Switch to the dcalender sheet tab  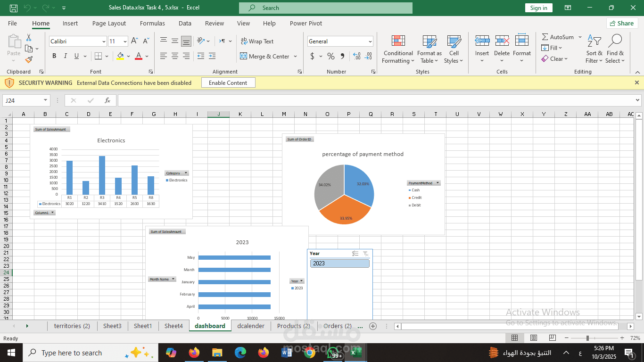[251, 326]
